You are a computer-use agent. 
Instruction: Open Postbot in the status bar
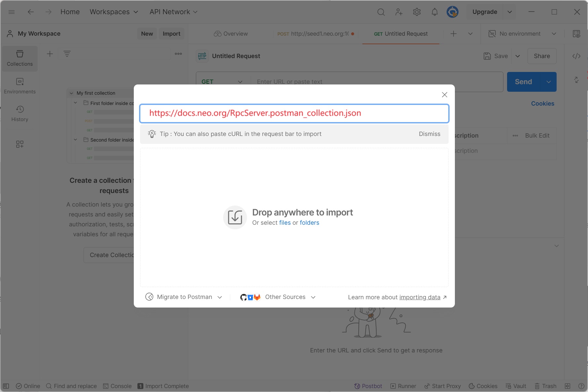coord(368,386)
